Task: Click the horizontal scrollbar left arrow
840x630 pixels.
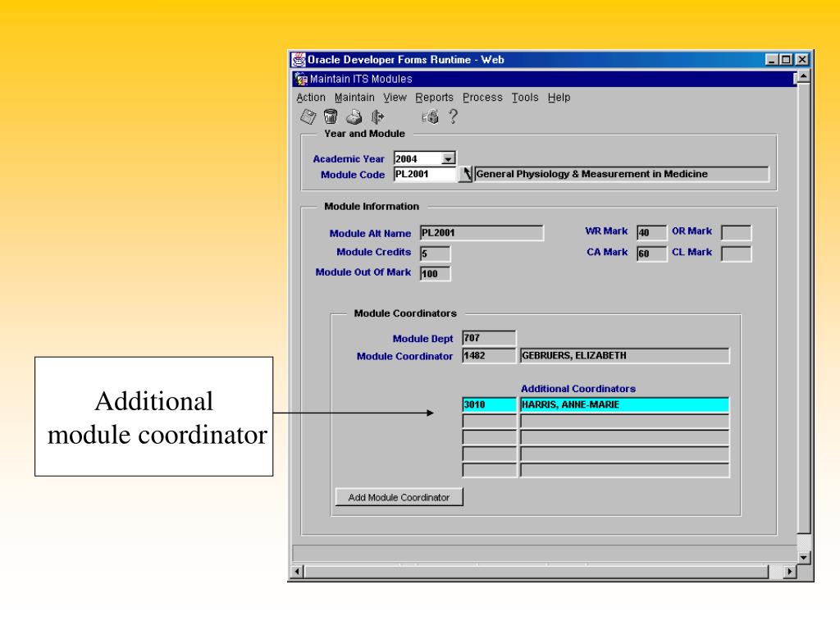Action: pos(298,572)
